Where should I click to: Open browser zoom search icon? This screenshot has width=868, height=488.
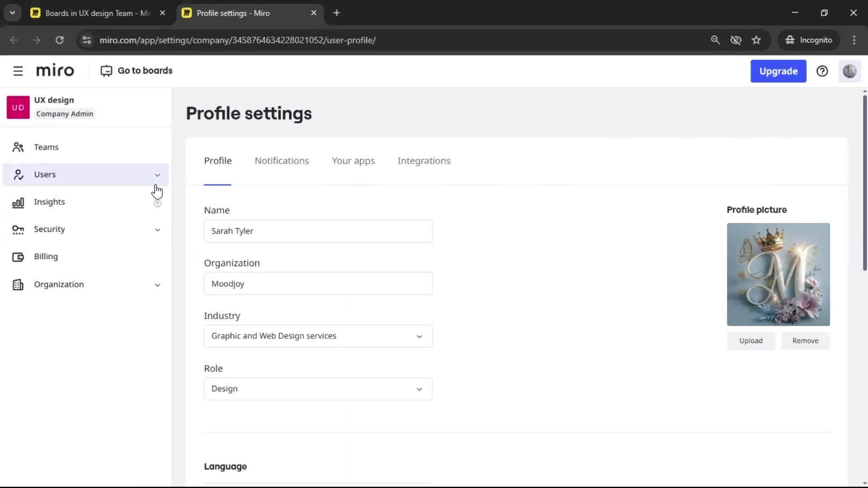715,40
